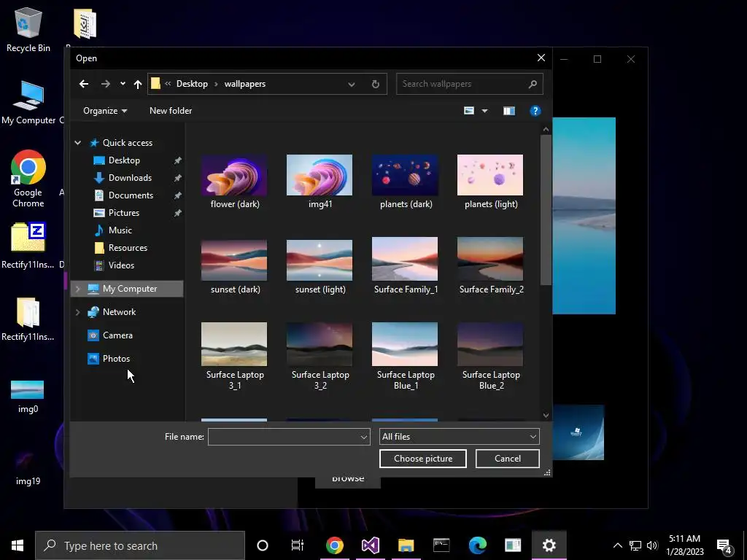The height and width of the screenshot is (560, 747).
Task: Select My Computer in sidebar
Action: (130, 289)
